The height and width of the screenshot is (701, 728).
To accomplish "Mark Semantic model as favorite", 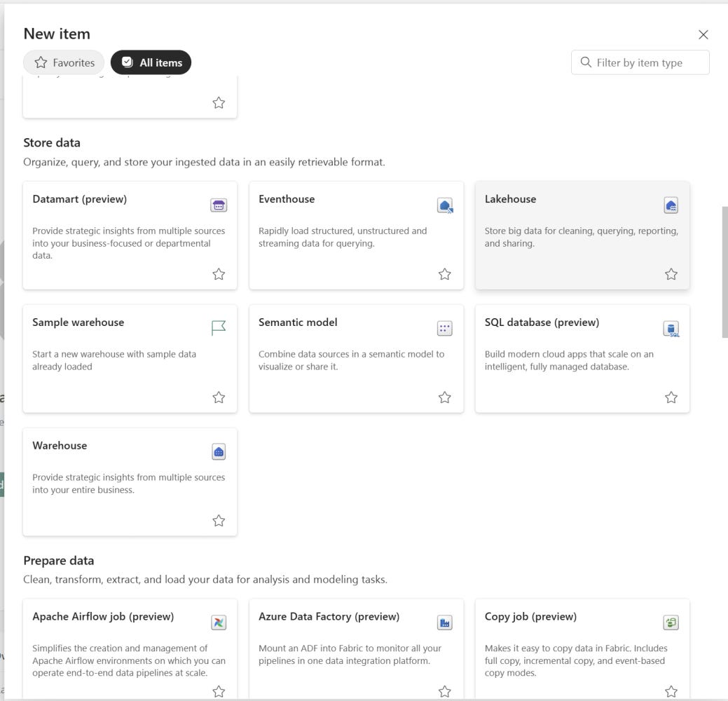I will tap(445, 397).
